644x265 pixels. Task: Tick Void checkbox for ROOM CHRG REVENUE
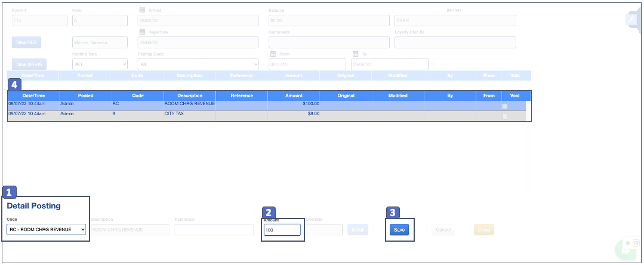click(x=505, y=106)
